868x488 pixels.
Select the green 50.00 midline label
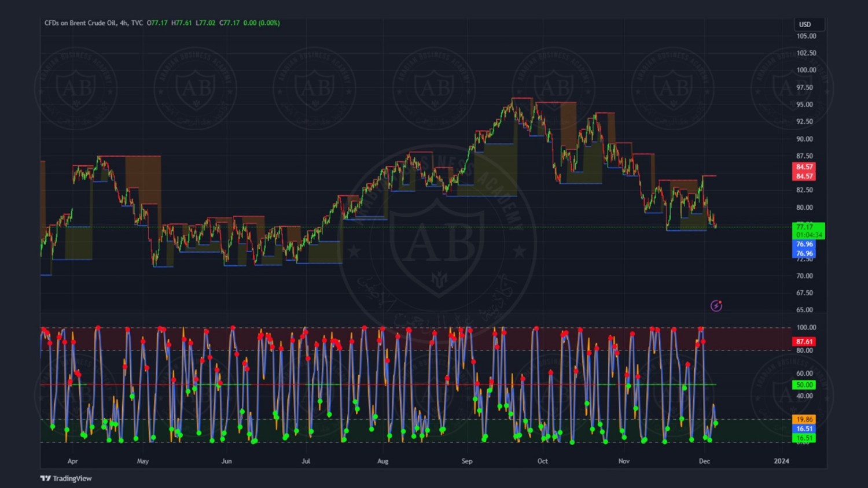[x=804, y=385]
